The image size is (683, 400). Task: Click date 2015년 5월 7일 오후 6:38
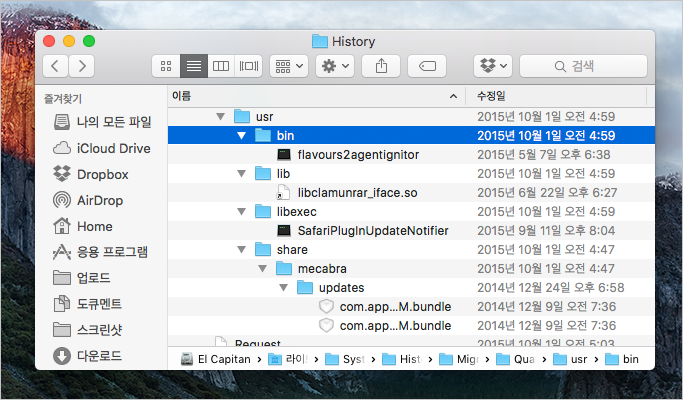point(544,155)
